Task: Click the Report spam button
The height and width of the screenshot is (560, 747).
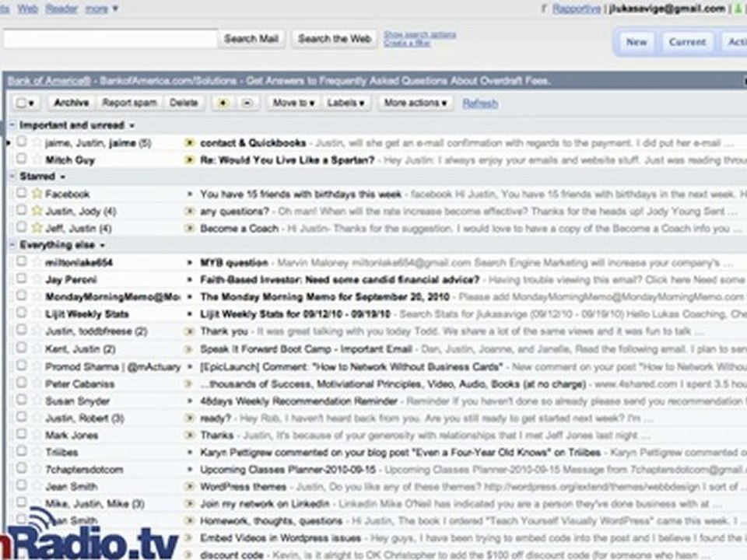Action: coord(129,103)
